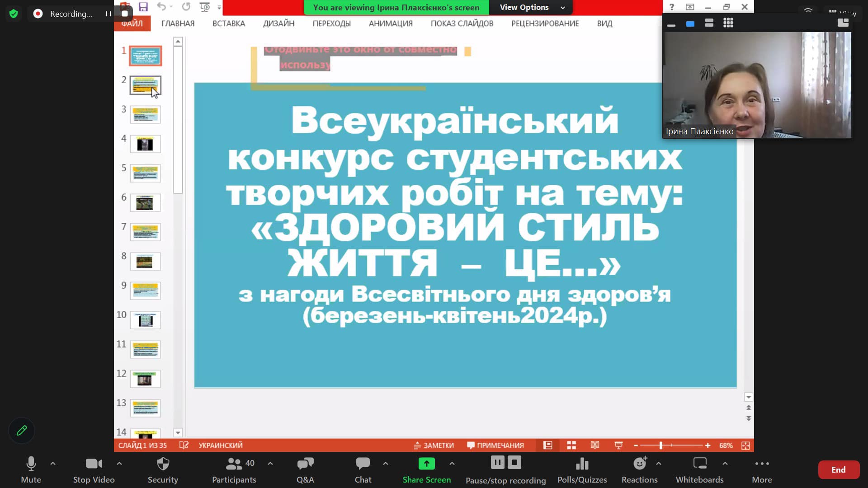Click the zoom out minus button
Screen dimensions: 868x488
pyautogui.click(x=636, y=446)
